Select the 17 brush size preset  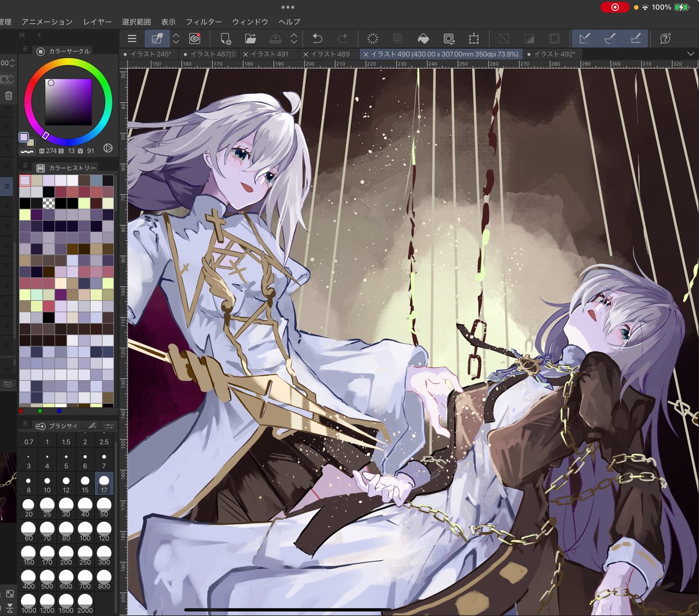tap(104, 483)
